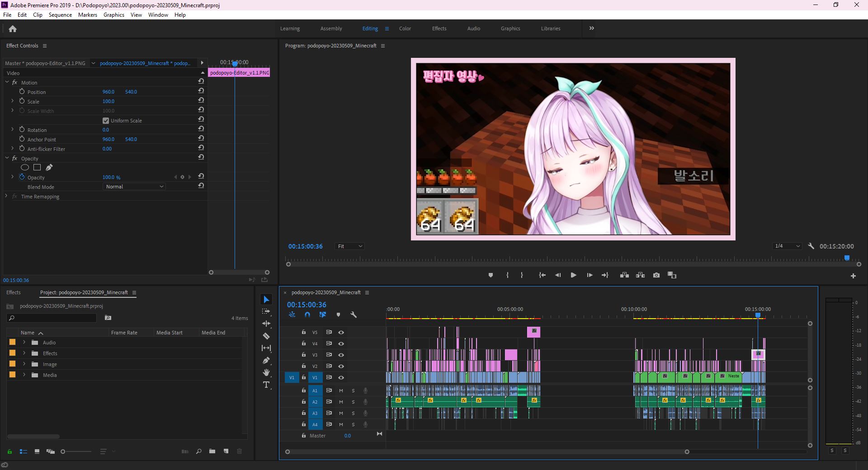The width and height of the screenshot is (868, 470).
Task: Click the Mark In button
Action: coord(508,275)
